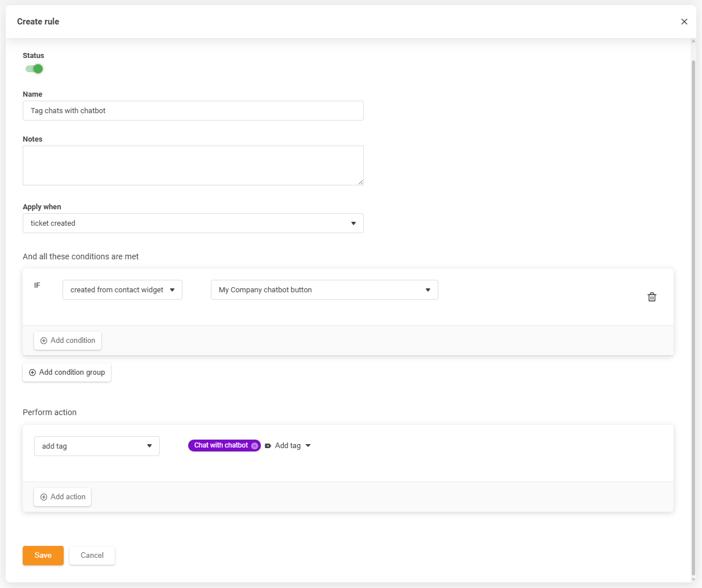Click the dialog's vertical scrollbar

coord(693,284)
